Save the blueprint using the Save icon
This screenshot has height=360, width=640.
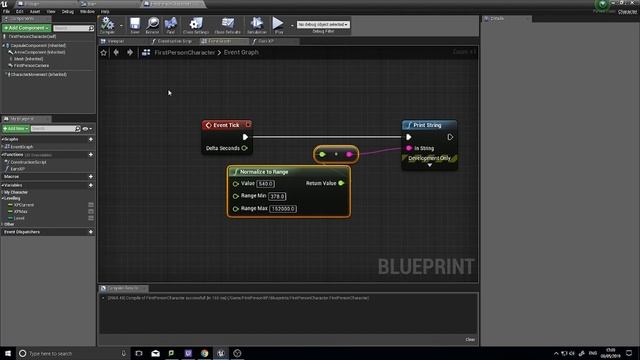pos(135,25)
